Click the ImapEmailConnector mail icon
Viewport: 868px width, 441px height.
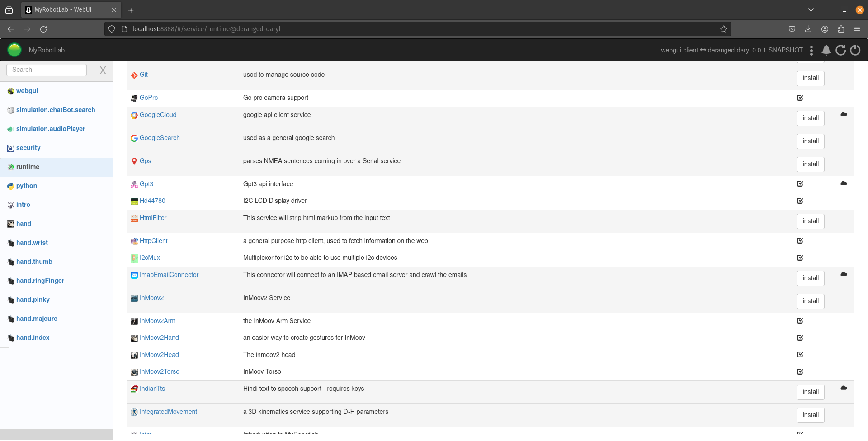point(134,276)
